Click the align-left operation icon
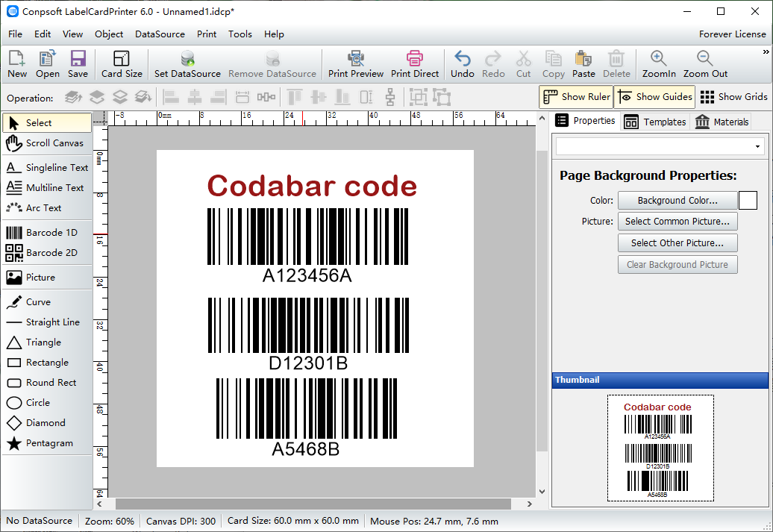Image resolution: width=773 pixels, height=532 pixels. point(171,97)
